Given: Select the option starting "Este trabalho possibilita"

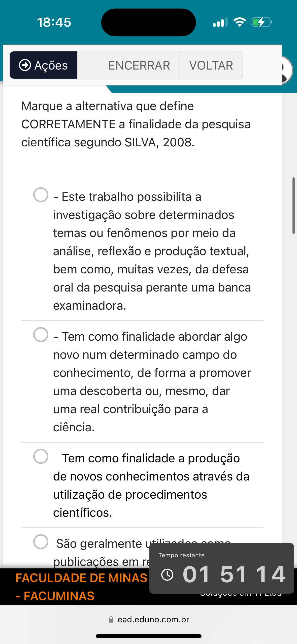Looking at the screenshot, I should coord(41,195).
